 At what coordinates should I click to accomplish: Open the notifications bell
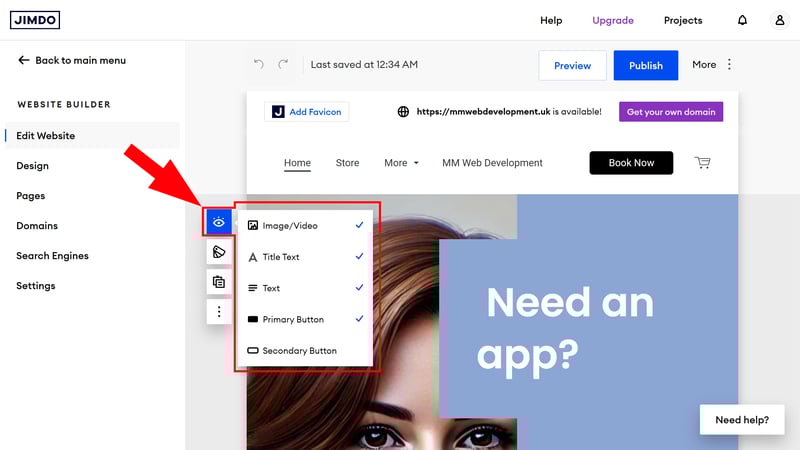(x=742, y=20)
